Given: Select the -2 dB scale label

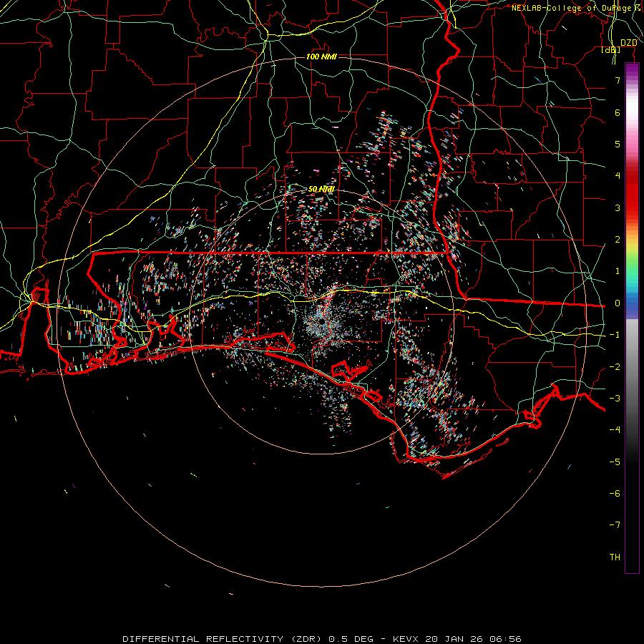Looking at the screenshot, I should (x=615, y=366).
